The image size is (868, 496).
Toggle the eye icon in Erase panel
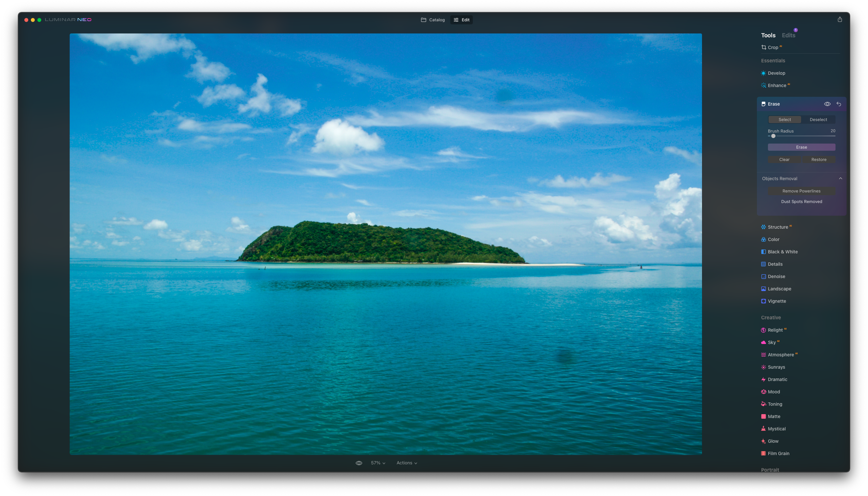(827, 103)
